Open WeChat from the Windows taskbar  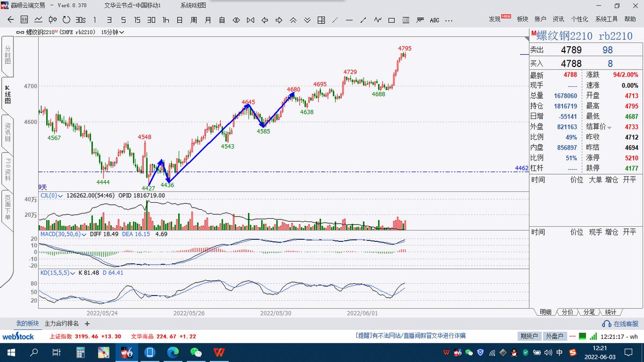pos(195,352)
